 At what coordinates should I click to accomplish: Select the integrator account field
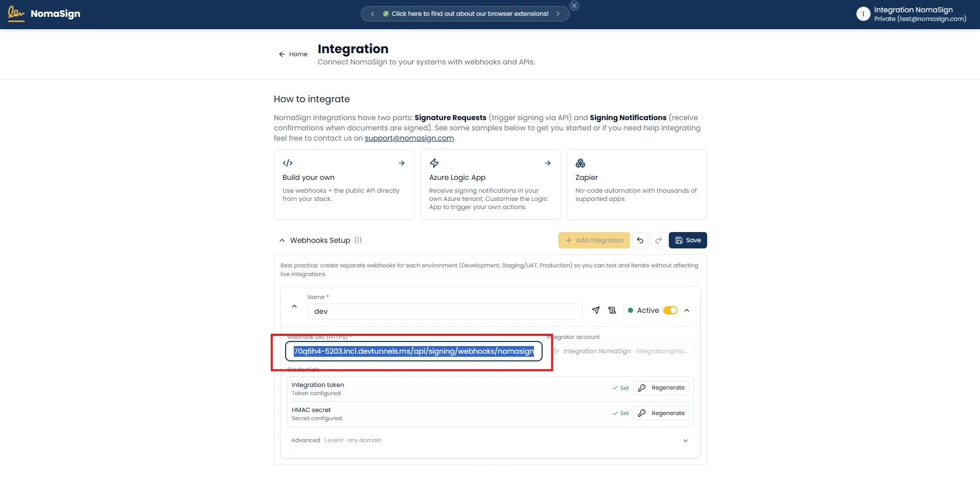click(620, 351)
